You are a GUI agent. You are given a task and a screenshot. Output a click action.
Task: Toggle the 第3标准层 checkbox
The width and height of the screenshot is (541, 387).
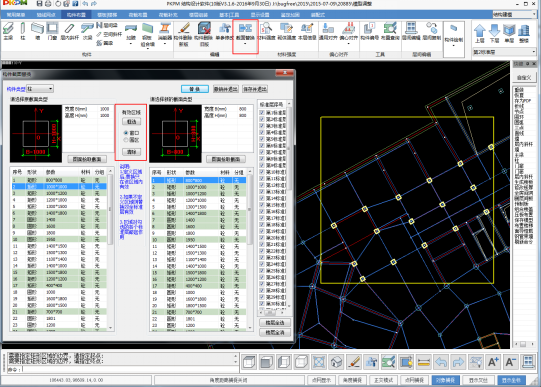click(262, 126)
